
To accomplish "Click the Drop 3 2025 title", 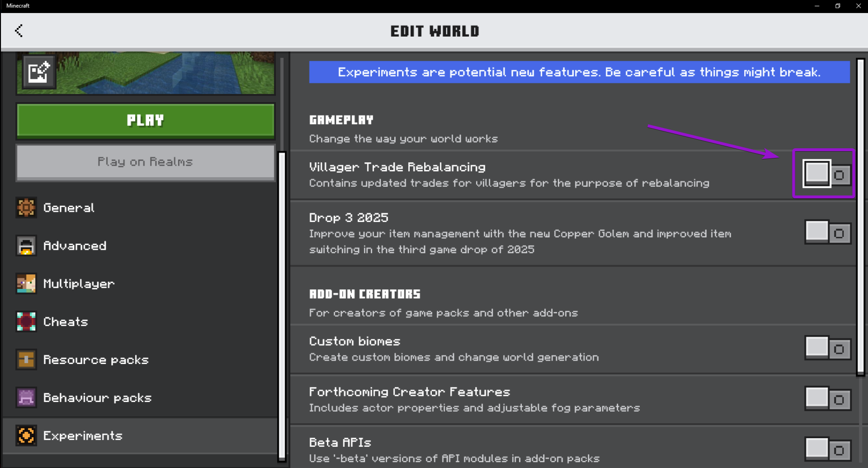I will (x=349, y=218).
